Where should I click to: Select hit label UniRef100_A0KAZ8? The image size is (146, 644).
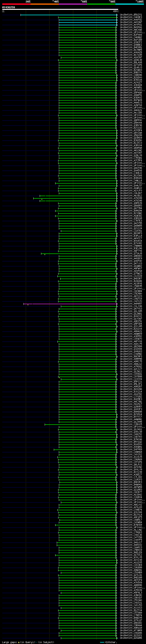tap(131, 53)
